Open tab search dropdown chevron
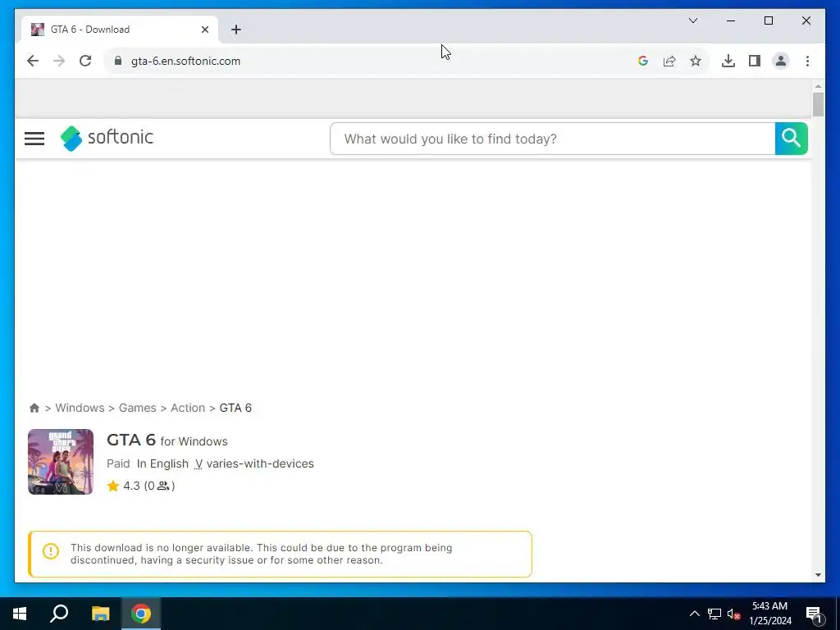This screenshot has height=630, width=840. click(692, 21)
